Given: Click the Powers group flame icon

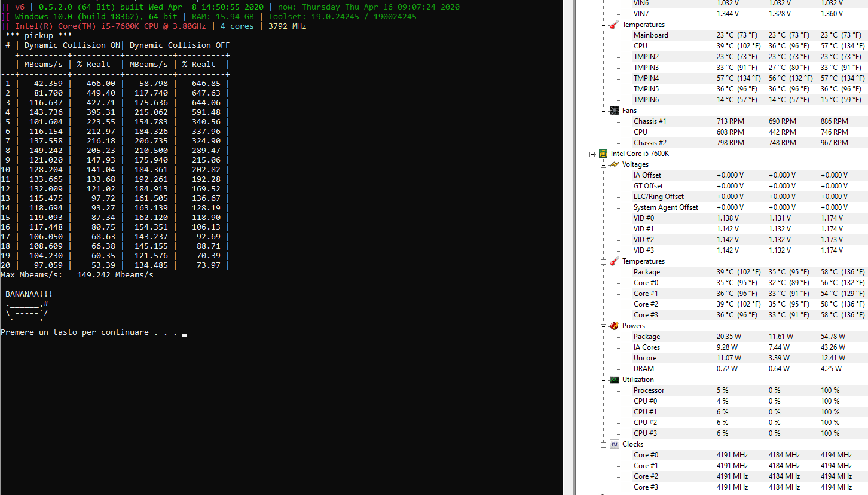Looking at the screenshot, I should click(x=614, y=326).
